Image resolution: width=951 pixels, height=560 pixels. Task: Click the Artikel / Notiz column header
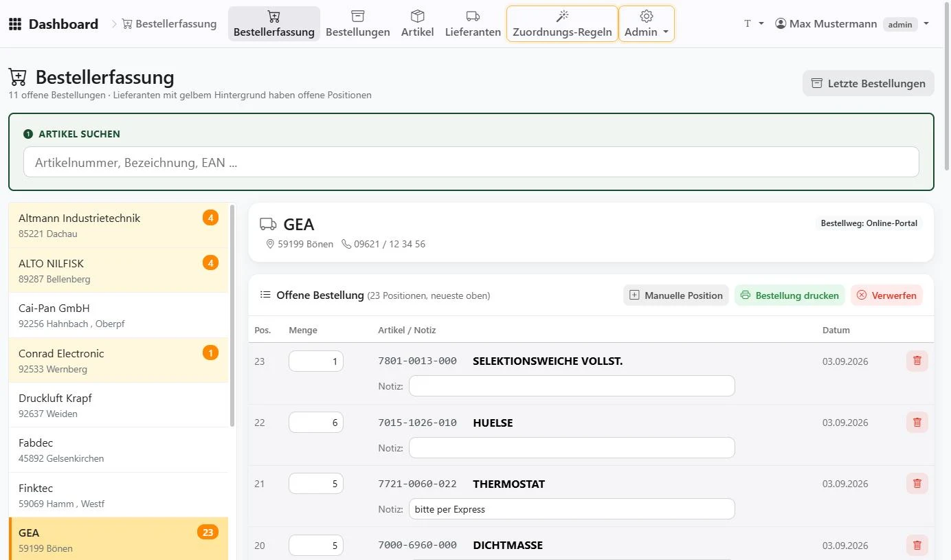coord(407,330)
